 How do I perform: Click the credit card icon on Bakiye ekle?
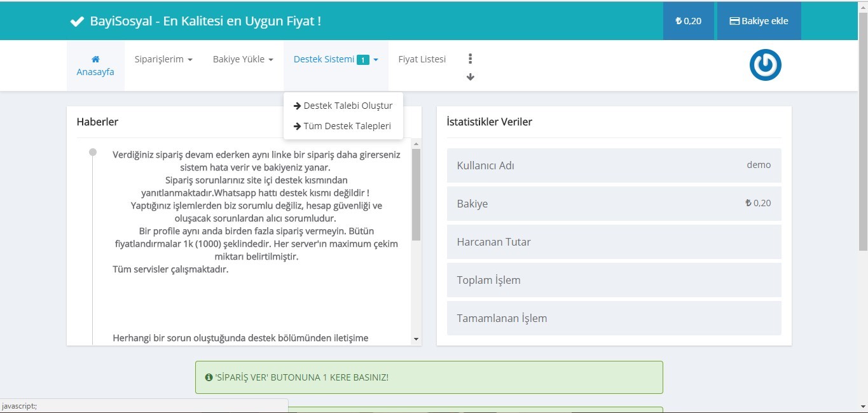point(734,21)
